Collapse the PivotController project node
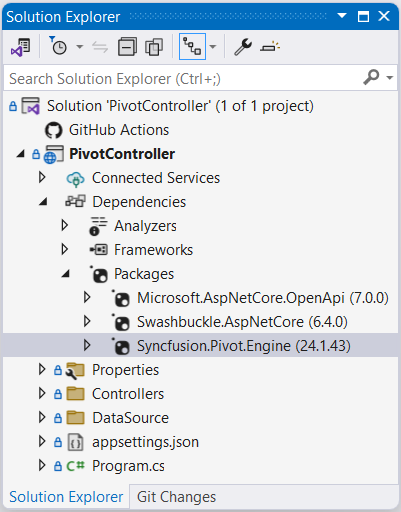The image size is (401, 512). pos(21,154)
